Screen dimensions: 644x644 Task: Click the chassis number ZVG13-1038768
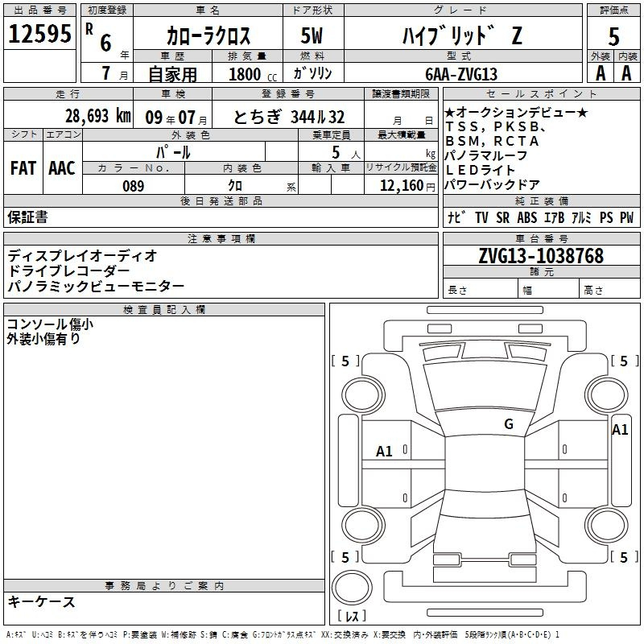[x=541, y=256]
